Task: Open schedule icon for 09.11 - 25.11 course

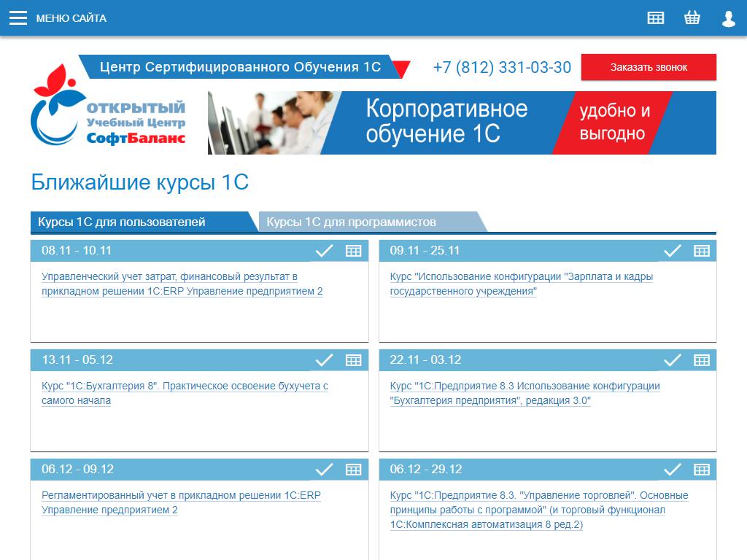Action: click(702, 251)
